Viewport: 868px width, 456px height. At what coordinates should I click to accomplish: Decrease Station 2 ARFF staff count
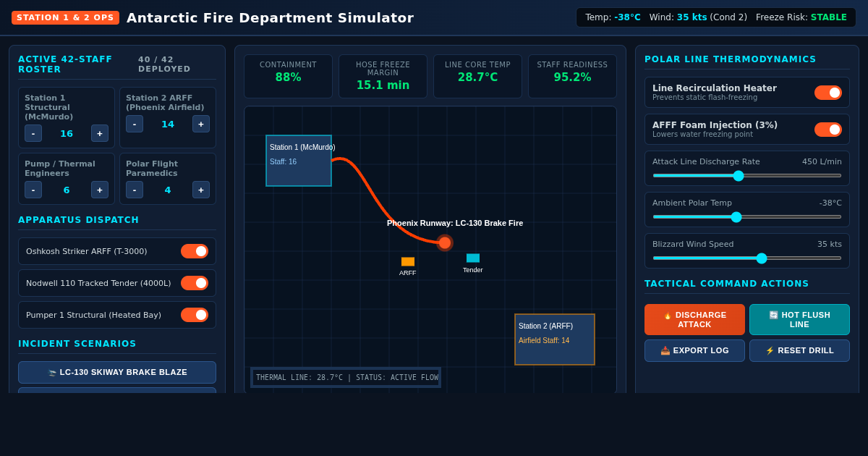pyautogui.click(x=135, y=124)
